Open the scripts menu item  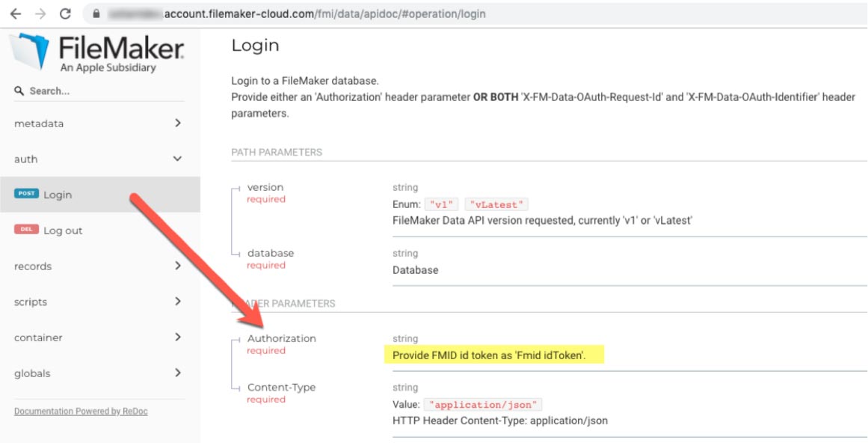pyautogui.click(x=99, y=302)
